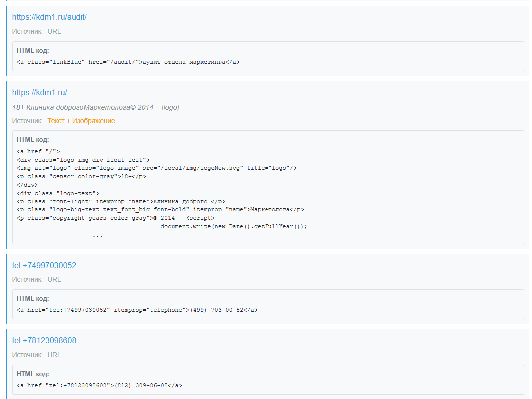Click the code line containing 'Клиника доброго'
The image size is (532, 399).
[x=121, y=201]
